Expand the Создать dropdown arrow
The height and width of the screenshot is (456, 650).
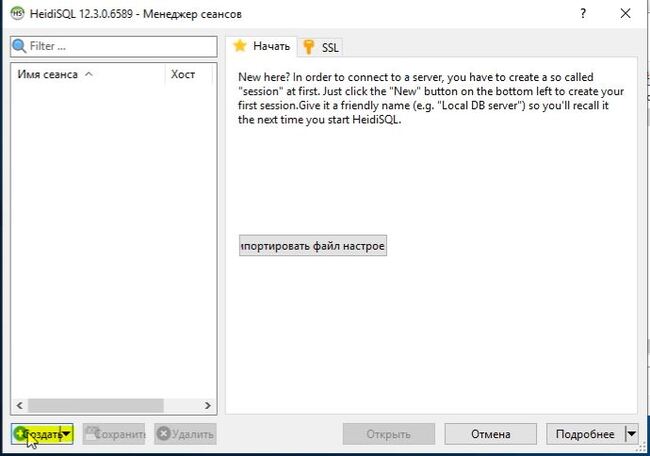coord(67,434)
